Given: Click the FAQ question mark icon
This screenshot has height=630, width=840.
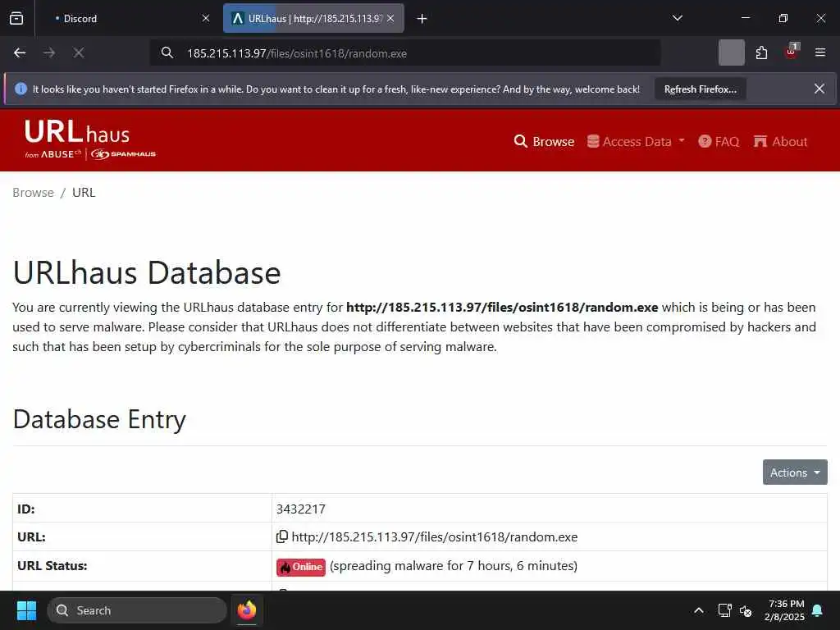Looking at the screenshot, I should (705, 141).
